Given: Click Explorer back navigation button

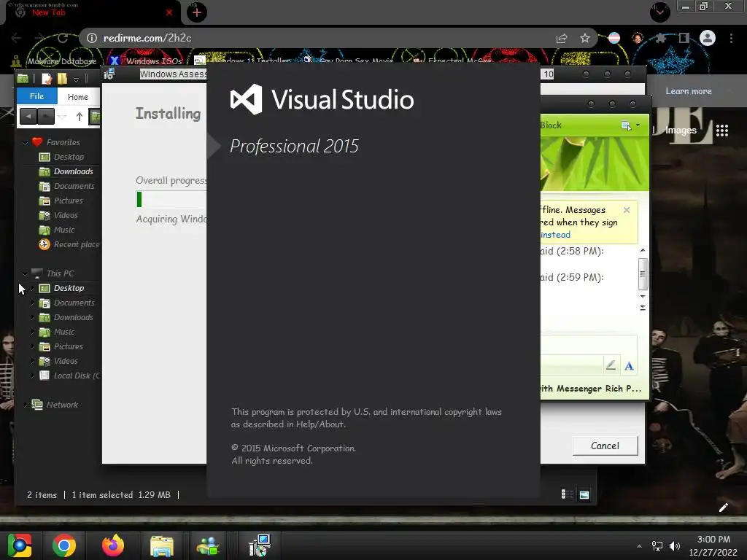Looking at the screenshot, I should click(x=28, y=116).
